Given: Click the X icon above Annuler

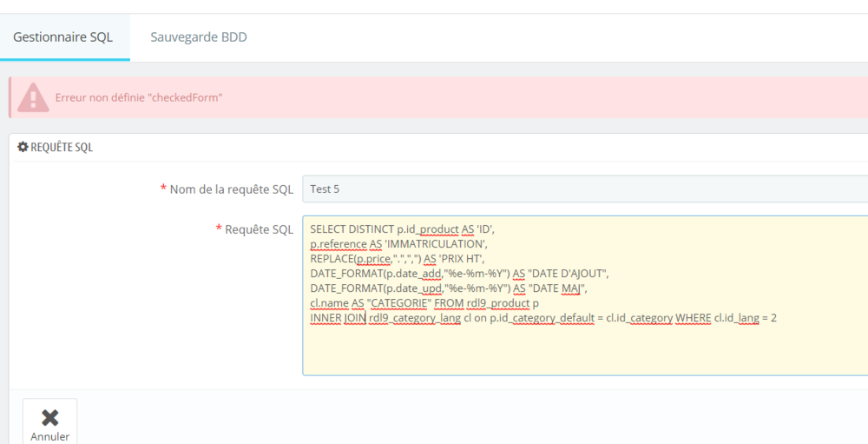Looking at the screenshot, I should tap(49, 417).
